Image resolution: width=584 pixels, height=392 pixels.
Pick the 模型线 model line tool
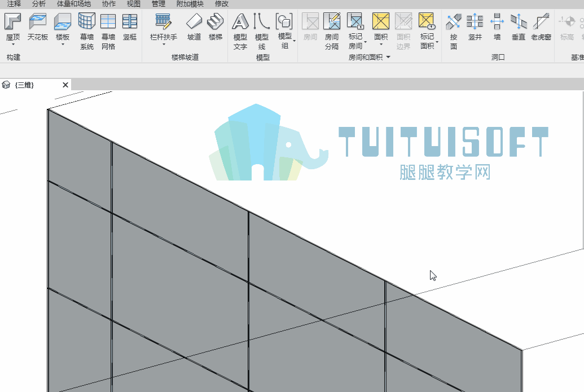(x=262, y=31)
